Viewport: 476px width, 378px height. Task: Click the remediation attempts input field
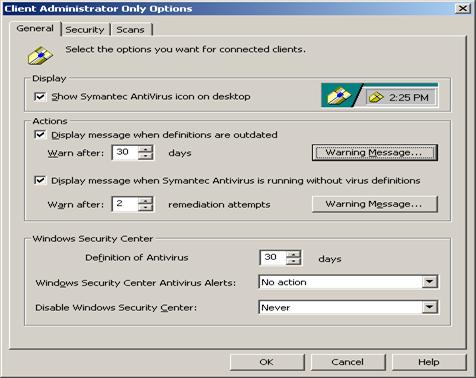(125, 204)
